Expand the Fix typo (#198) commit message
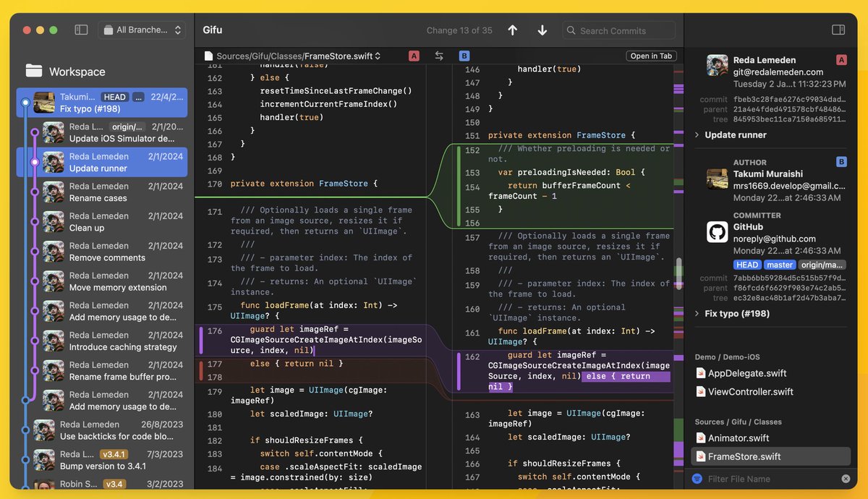Image resolution: width=868 pixels, height=499 pixels. coord(697,313)
